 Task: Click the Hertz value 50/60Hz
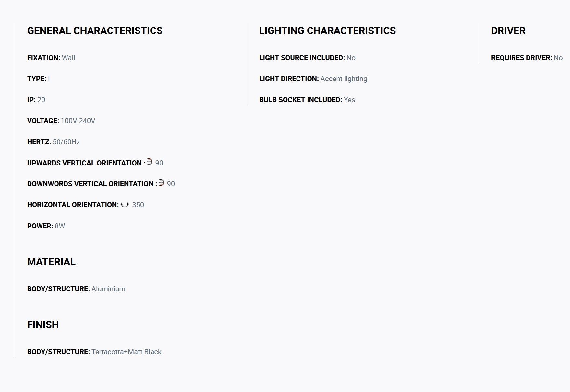pyautogui.click(x=66, y=142)
